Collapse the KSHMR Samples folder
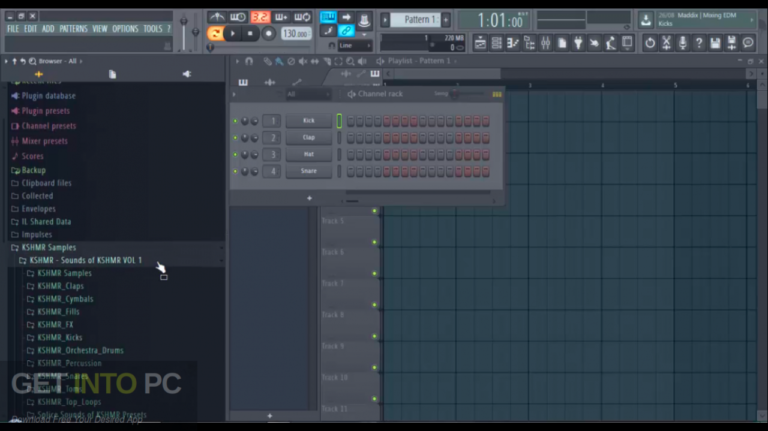This screenshot has height=431, width=768. point(48,247)
